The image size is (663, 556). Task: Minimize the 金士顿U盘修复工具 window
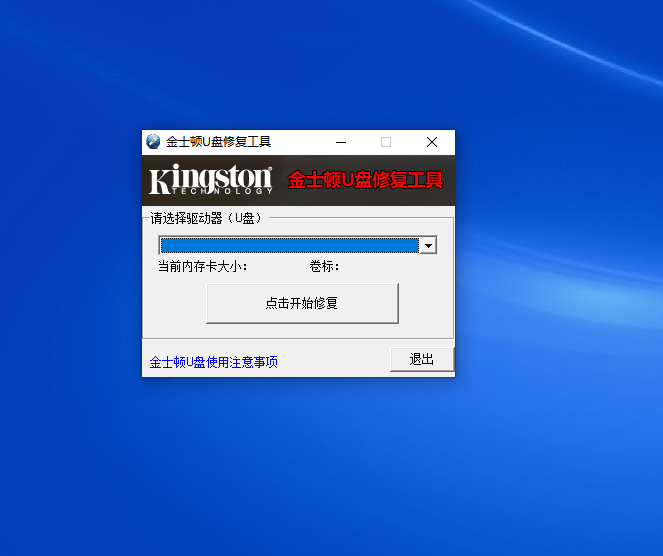pos(341,142)
